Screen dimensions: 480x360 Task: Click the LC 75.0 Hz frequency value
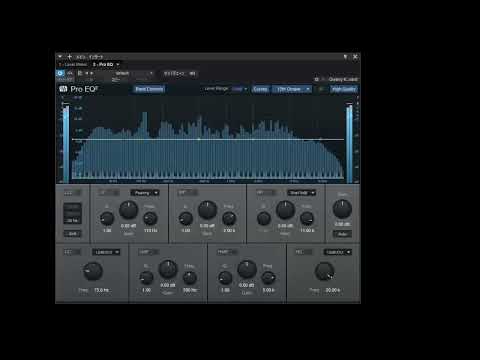coord(102,290)
